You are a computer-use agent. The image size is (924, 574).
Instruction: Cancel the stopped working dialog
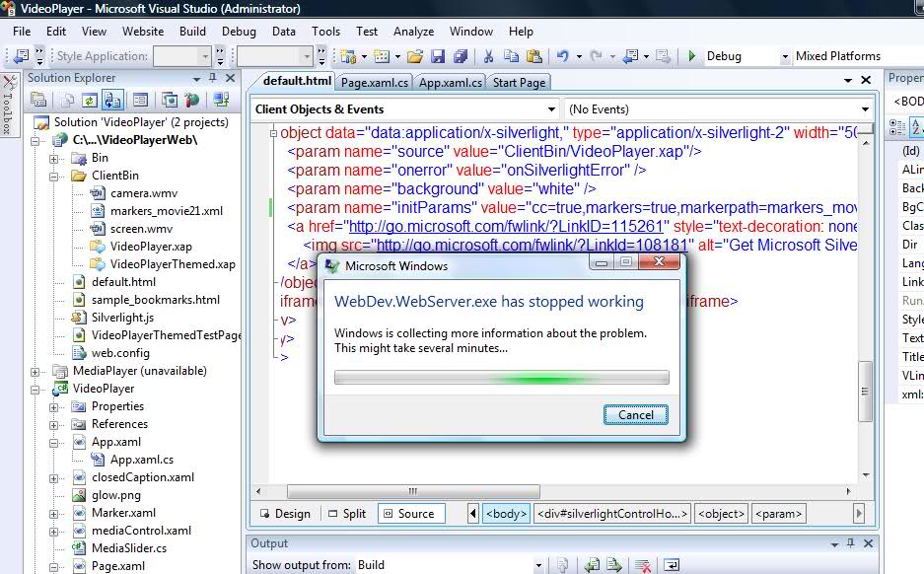[x=636, y=415]
